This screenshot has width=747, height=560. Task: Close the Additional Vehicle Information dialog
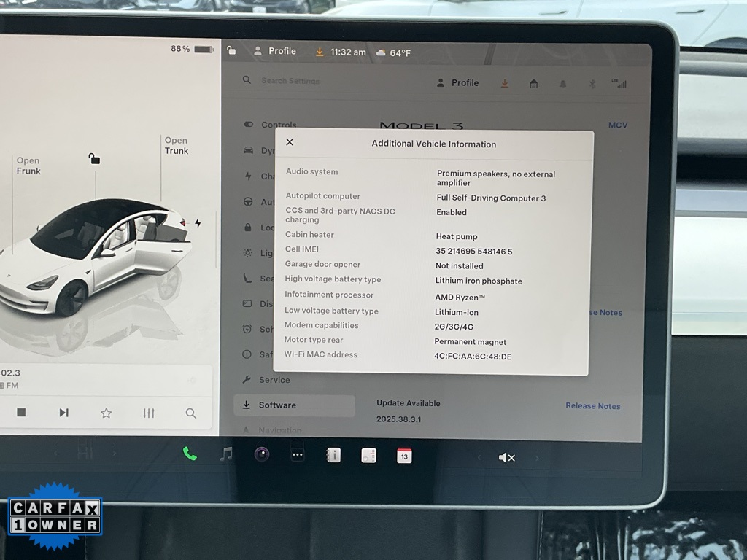point(290,143)
